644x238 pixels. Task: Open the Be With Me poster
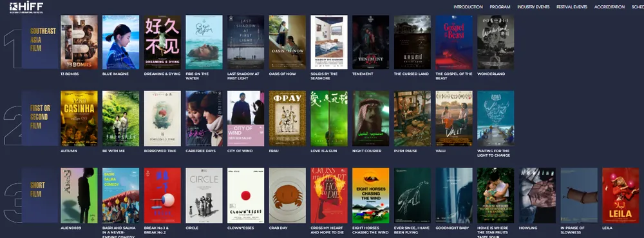(x=121, y=119)
